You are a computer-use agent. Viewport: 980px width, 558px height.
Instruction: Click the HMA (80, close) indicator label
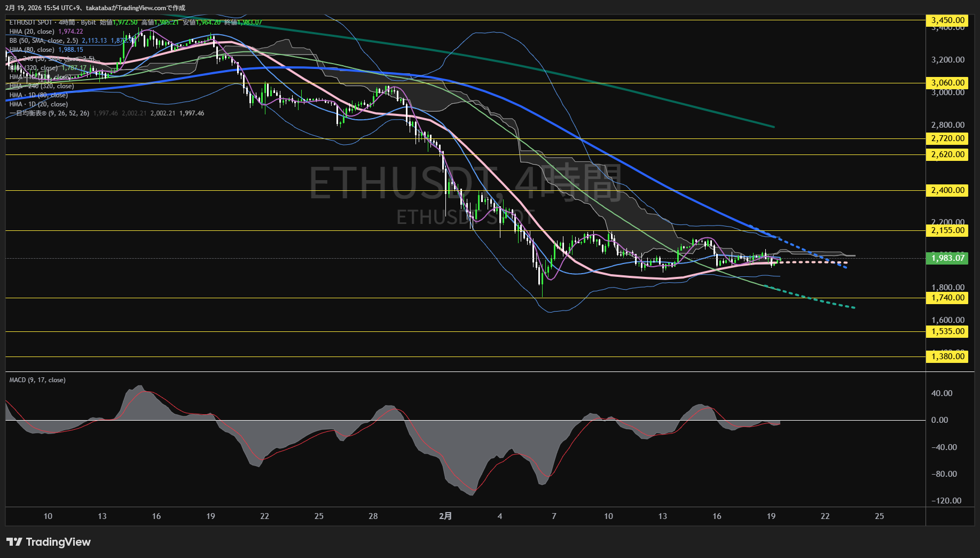32,50
